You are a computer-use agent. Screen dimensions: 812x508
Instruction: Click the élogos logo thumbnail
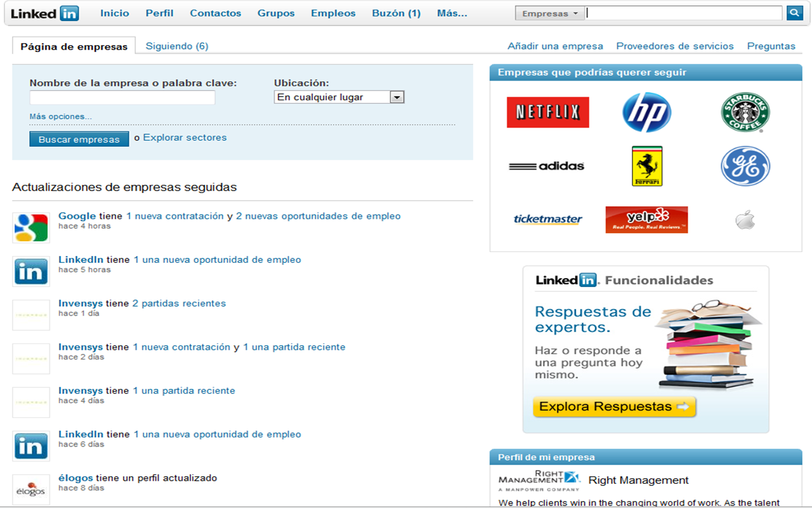click(31, 490)
